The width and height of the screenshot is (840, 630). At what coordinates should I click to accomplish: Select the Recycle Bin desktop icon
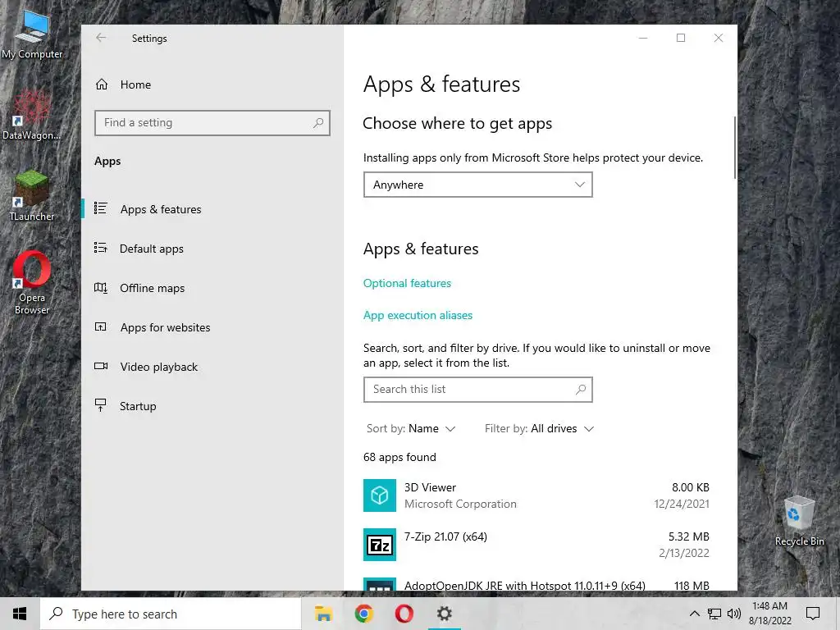point(799,521)
